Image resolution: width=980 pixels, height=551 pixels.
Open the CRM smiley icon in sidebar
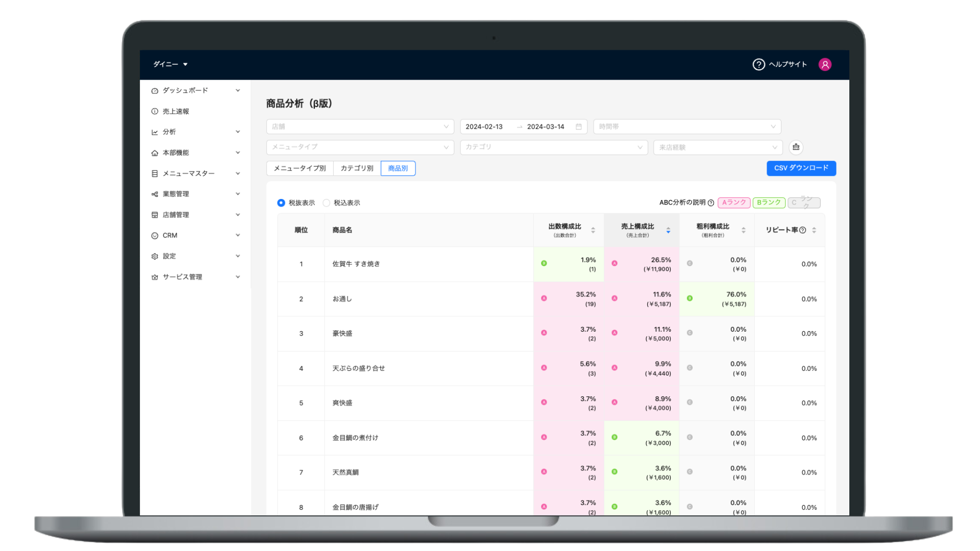155,235
